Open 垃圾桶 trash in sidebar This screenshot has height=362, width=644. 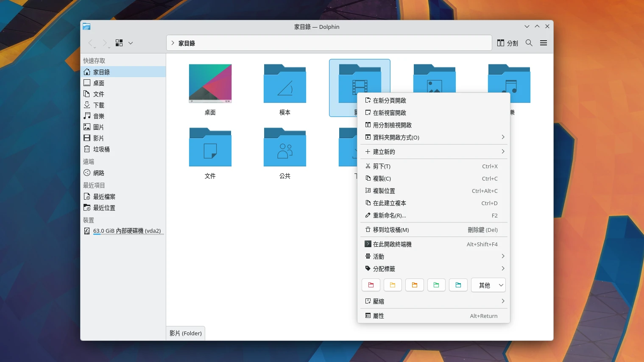click(101, 149)
